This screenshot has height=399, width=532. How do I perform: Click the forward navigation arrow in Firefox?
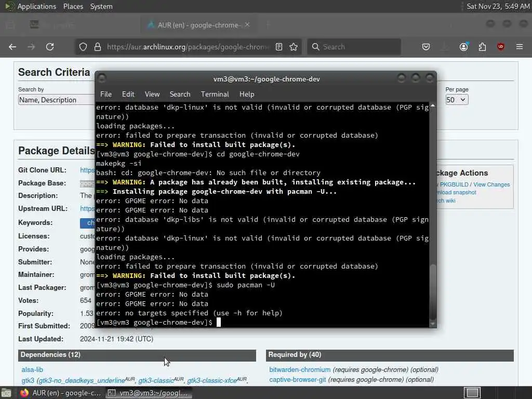coord(31,47)
